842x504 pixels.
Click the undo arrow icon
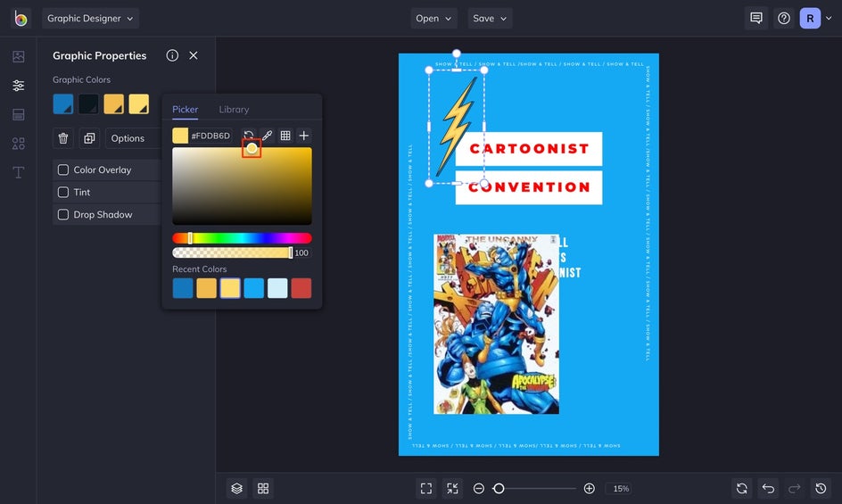pyautogui.click(x=768, y=488)
